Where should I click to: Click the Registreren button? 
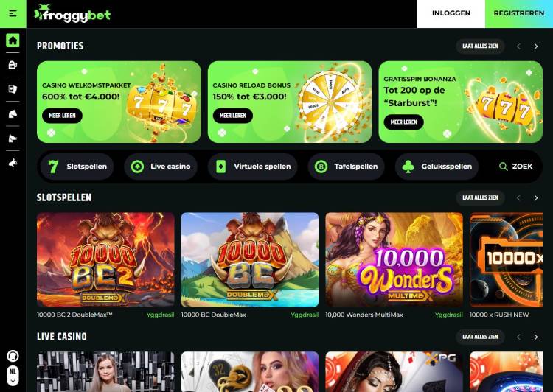(519, 13)
